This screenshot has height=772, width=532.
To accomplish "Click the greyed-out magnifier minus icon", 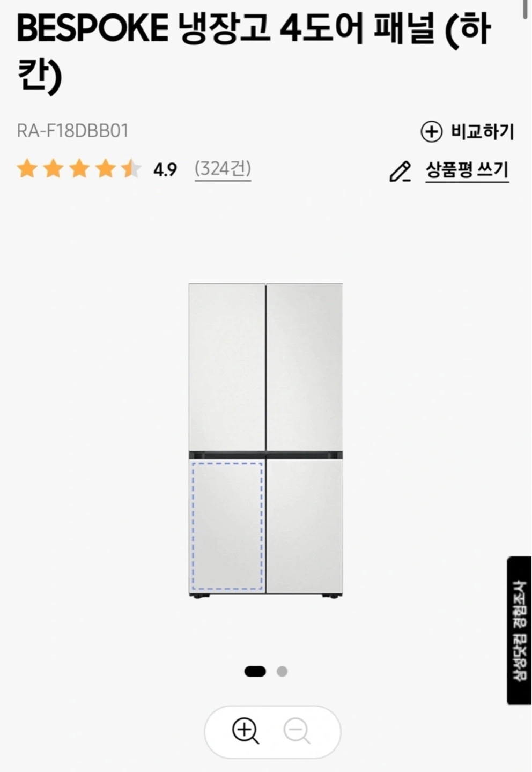I will click(297, 731).
